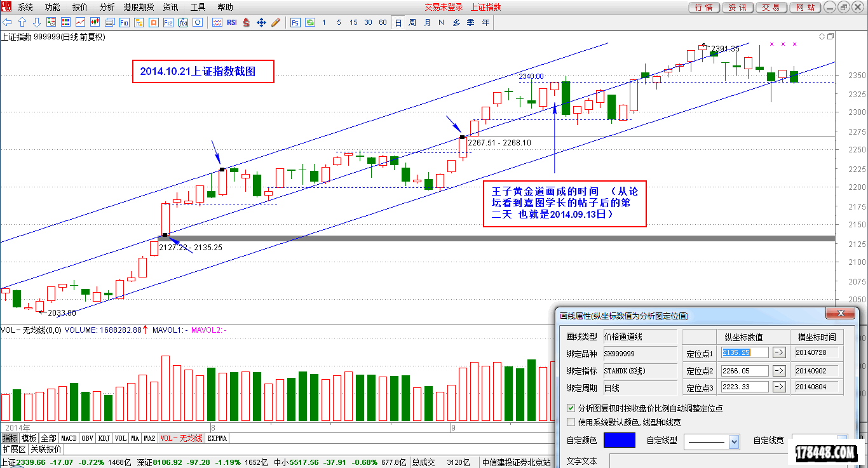Open the 功能 menu
The width and height of the screenshot is (868, 468).
click(53, 7)
